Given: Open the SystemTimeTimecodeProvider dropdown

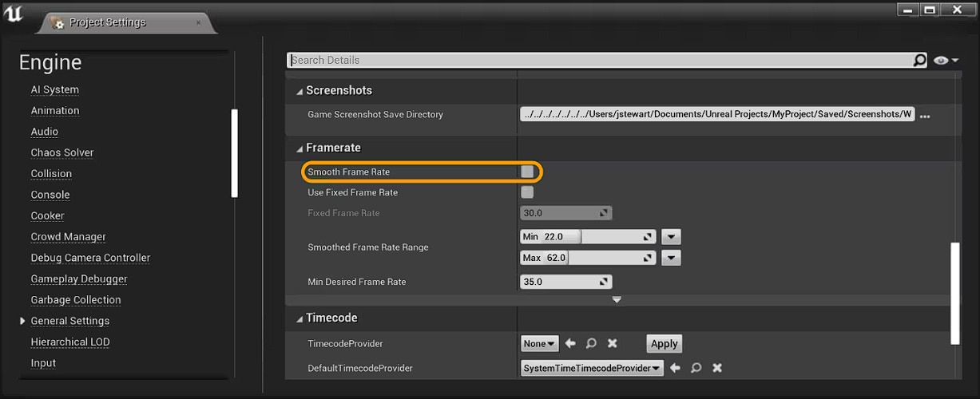Looking at the screenshot, I should [592, 368].
